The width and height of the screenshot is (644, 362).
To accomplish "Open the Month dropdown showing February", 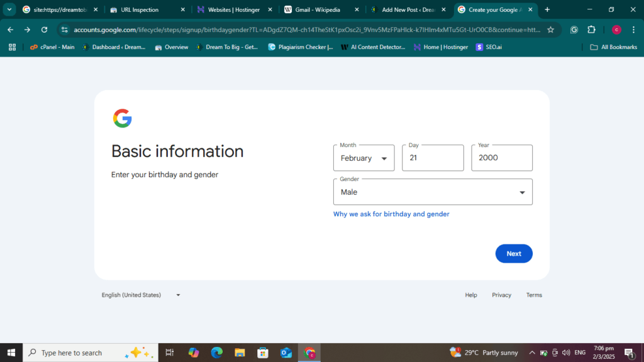I will 364,158.
